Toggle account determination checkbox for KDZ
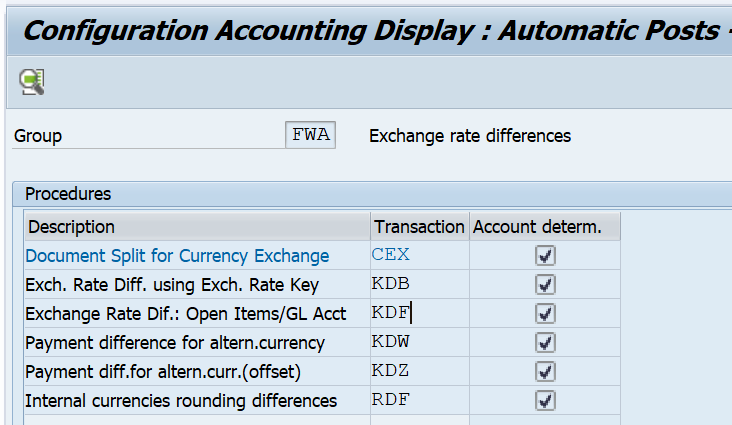 [545, 372]
